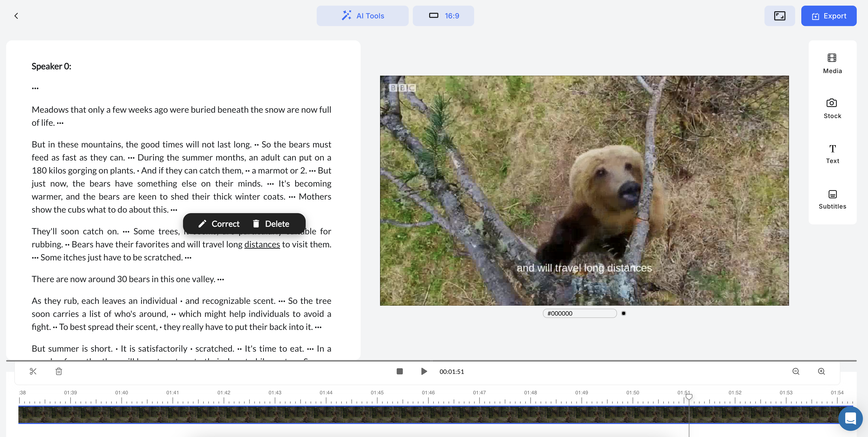Toggle fullscreen preview icon
The width and height of the screenshot is (868, 437).
(779, 16)
